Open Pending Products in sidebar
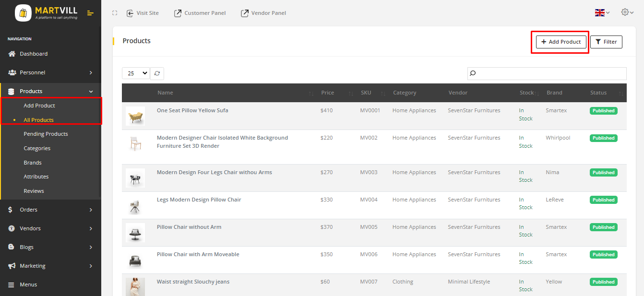 tap(46, 134)
